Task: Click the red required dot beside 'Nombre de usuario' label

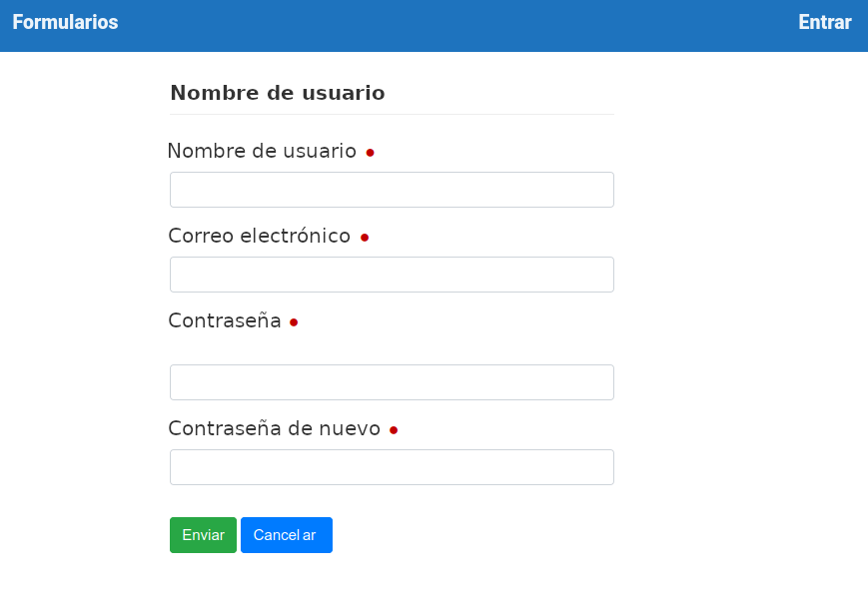Action: pyautogui.click(x=370, y=153)
